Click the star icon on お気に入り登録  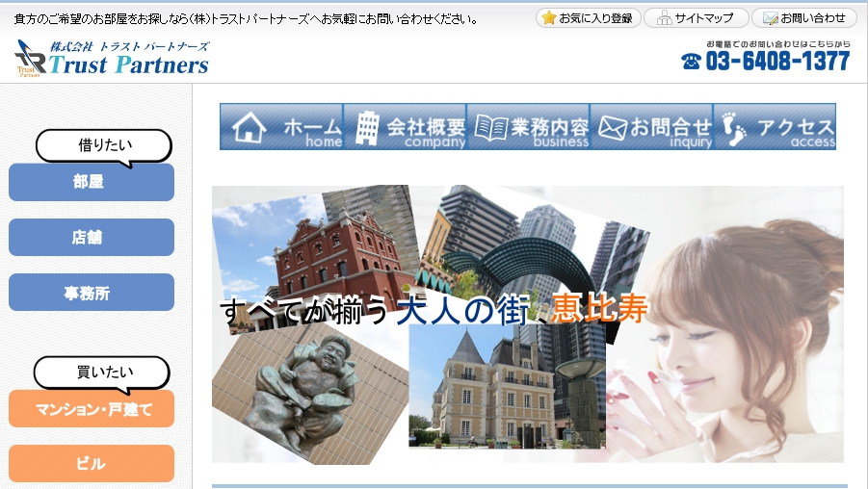[x=548, y=18]
